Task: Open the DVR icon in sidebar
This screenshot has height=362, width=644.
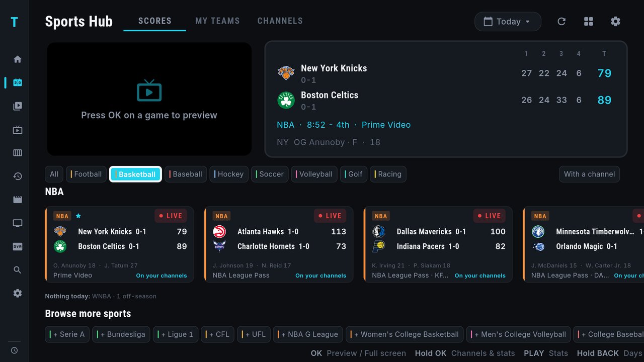Action: (x=18, y=246)
